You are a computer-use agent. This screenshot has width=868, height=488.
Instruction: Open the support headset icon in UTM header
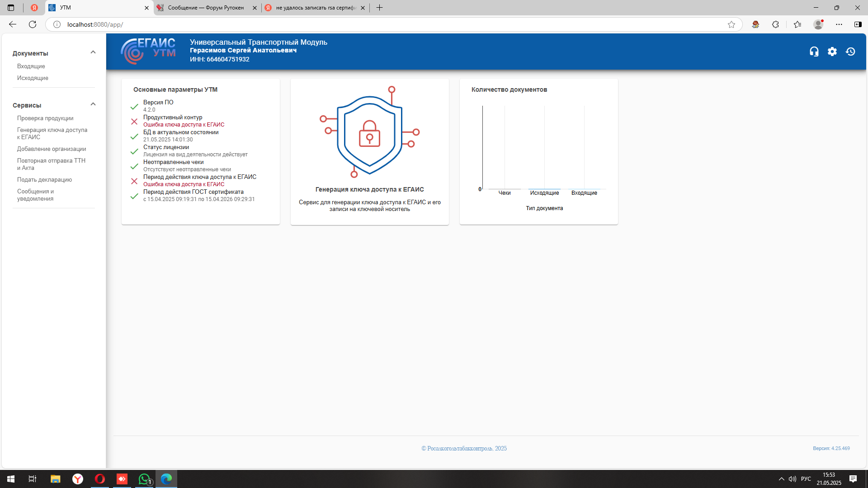point(814,52)
